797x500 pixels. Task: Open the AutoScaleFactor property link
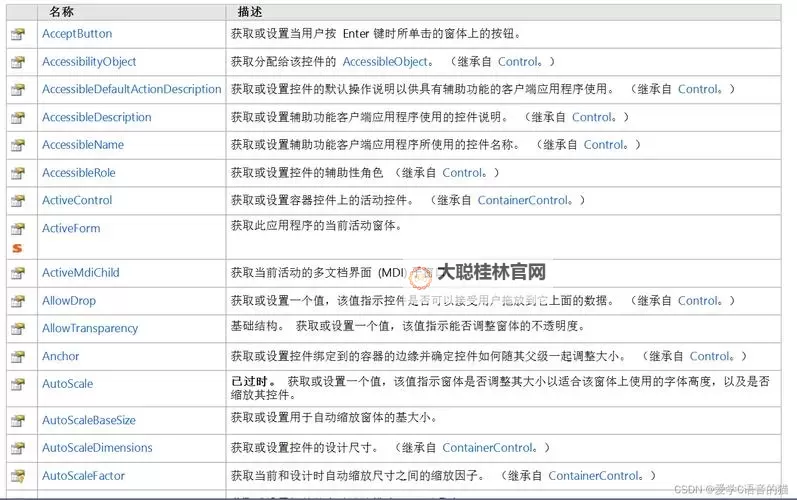[83, 476]
